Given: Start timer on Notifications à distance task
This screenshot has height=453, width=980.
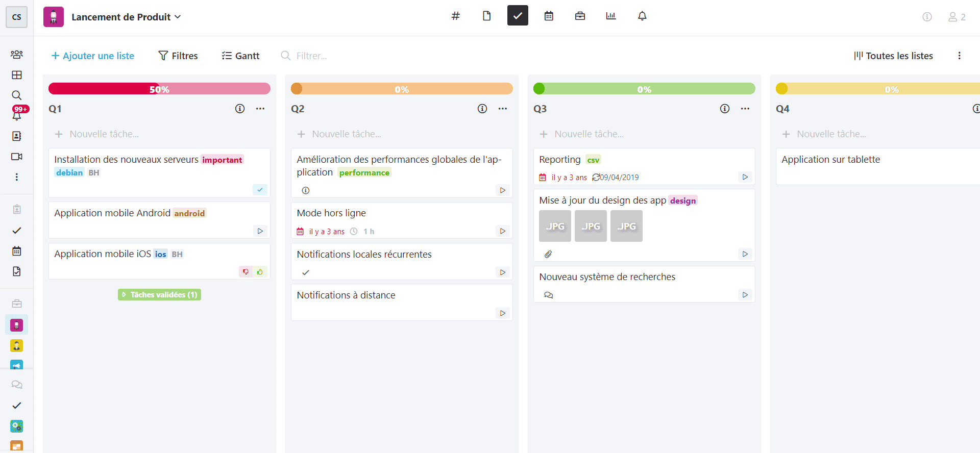Looking at the screenshot, I should tap(502, 313).
